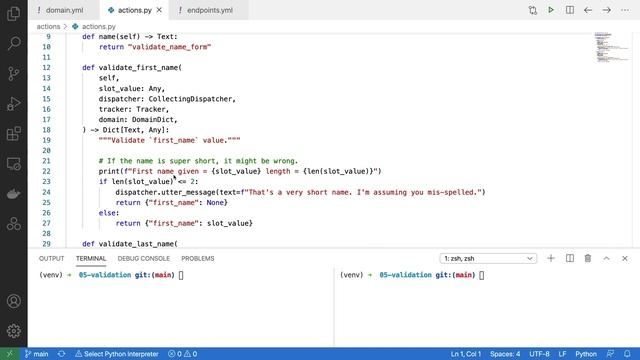Click the 'else:' line of code
Screen dimensions: 640x360
point(109,213)
